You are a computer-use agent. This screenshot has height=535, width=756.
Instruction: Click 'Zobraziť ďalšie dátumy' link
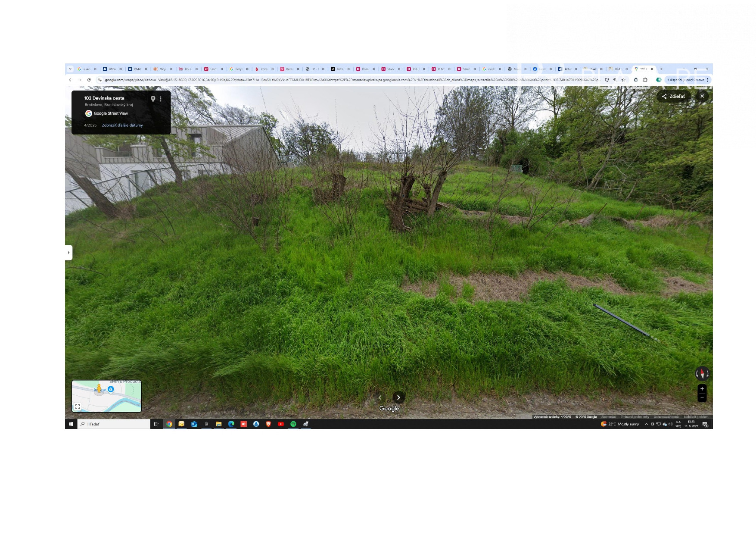122,125
